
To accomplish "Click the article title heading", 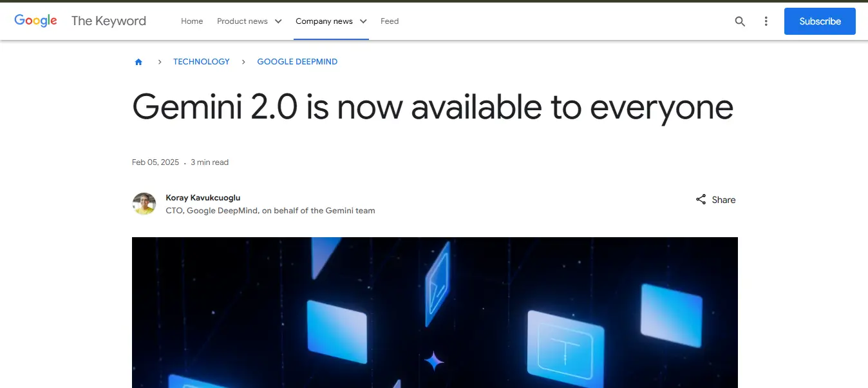I will 433,108.
